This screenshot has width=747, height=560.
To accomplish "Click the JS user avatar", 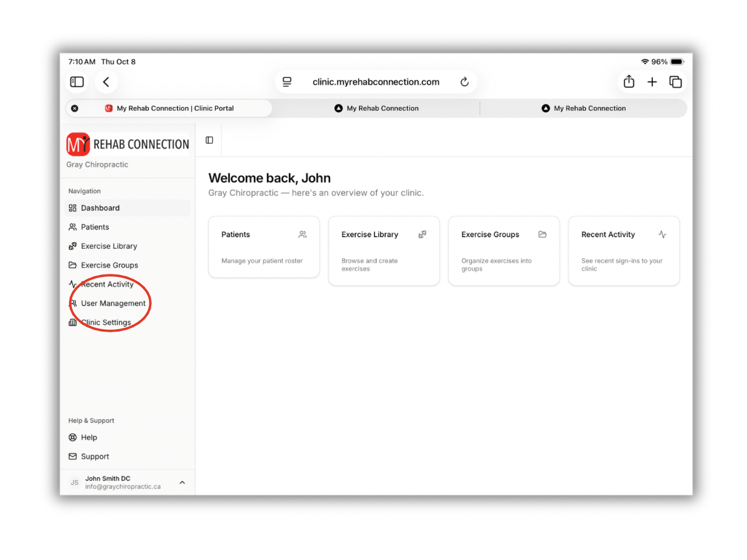I will (75, 483).
